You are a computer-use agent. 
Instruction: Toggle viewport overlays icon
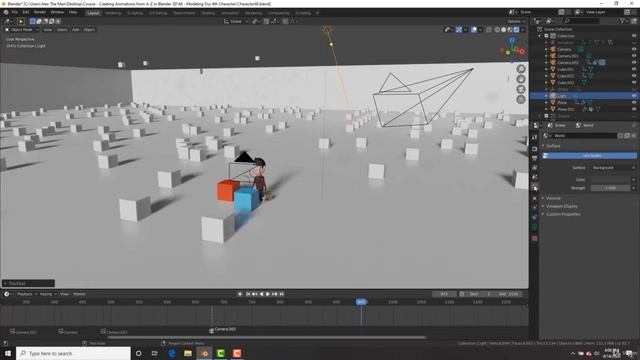point(474,30)
